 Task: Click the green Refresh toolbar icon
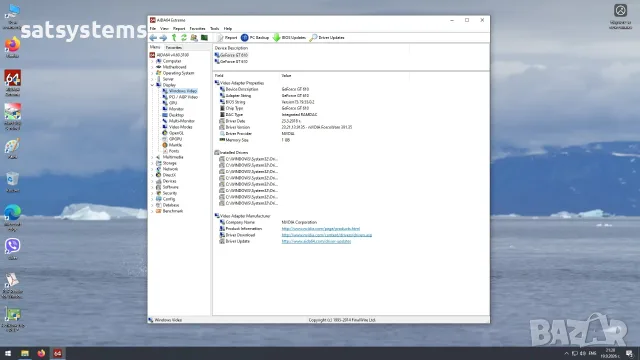(x=184, y=38)
